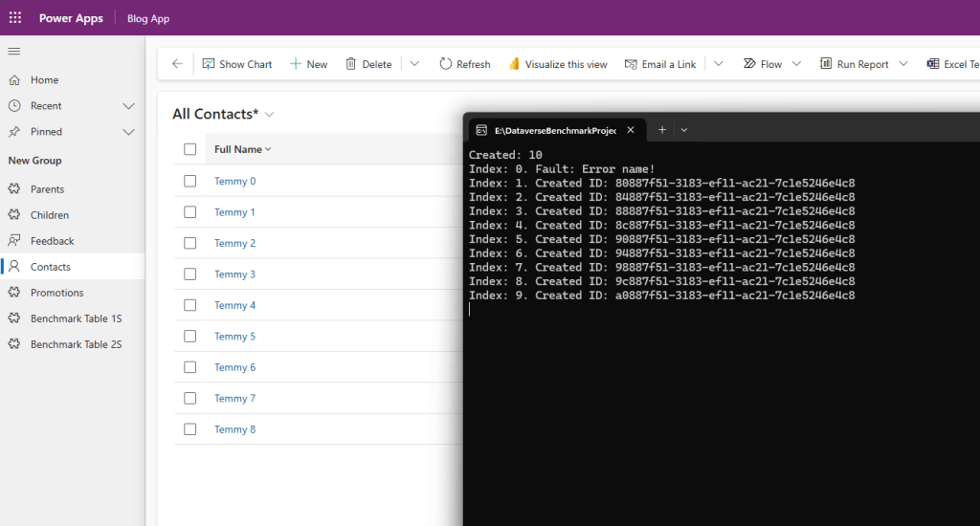Screen dimensions: 980x526
Task: Open the Temmy 0 contact link
Action: pos(235,181)
